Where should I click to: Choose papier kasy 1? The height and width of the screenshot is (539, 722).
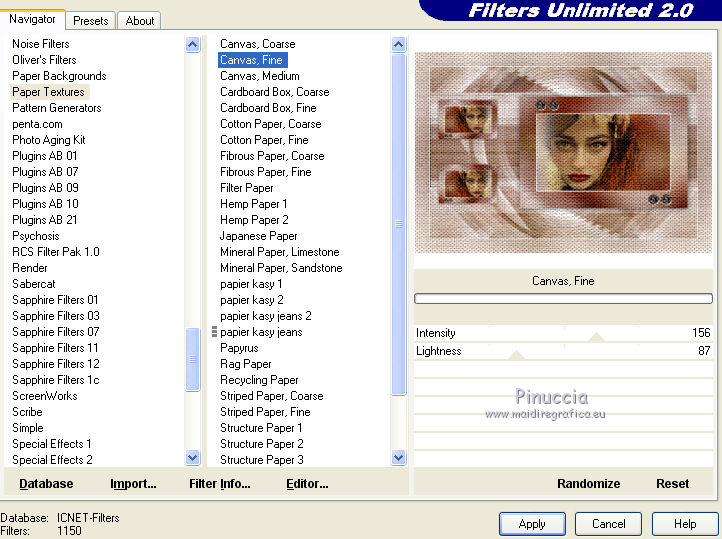(251, 284)
